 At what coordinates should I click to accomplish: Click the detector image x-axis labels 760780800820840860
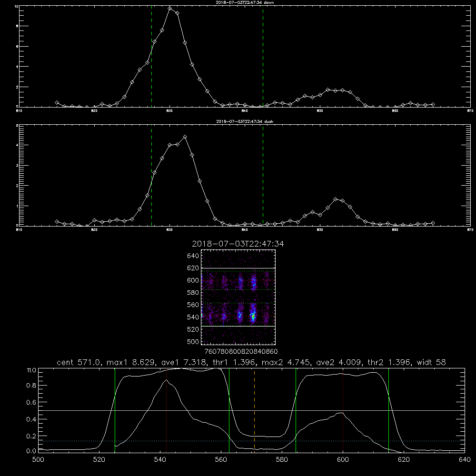pyautogui.click(x=241, y=351)
